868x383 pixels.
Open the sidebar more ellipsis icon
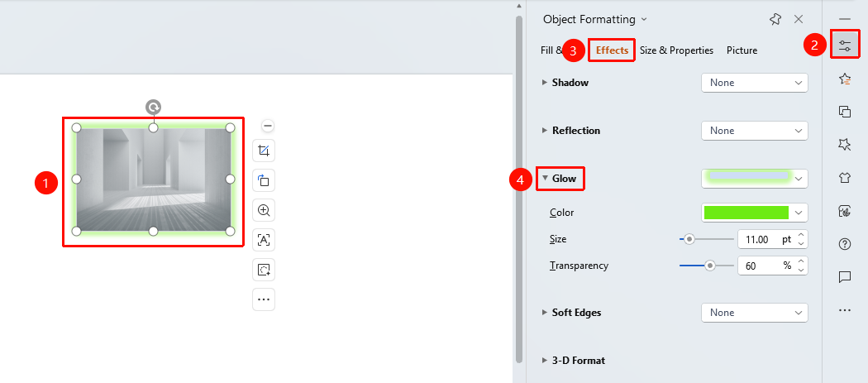845,310
